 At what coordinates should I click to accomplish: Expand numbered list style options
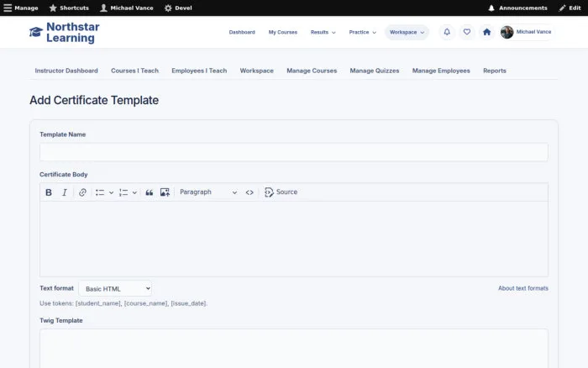click(134, 192)
